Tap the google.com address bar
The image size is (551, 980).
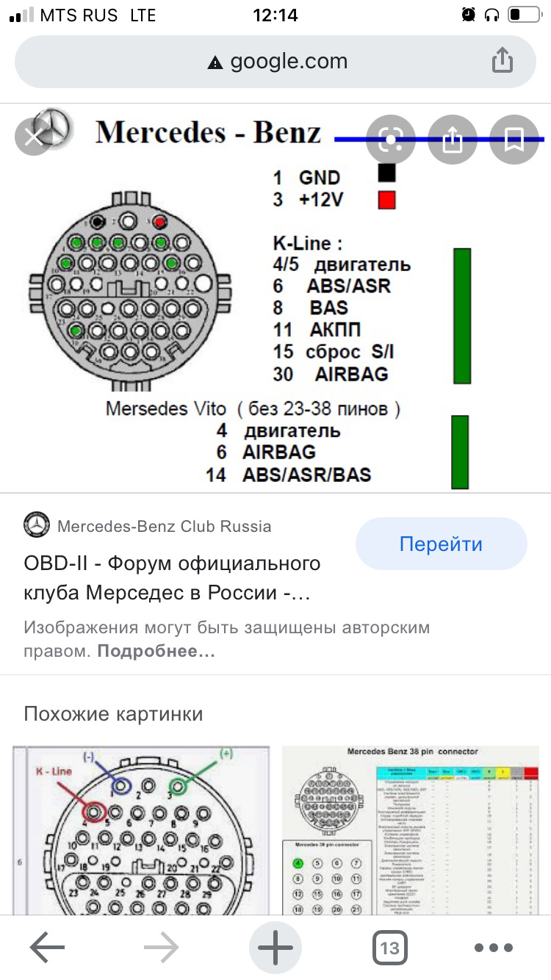275,61
